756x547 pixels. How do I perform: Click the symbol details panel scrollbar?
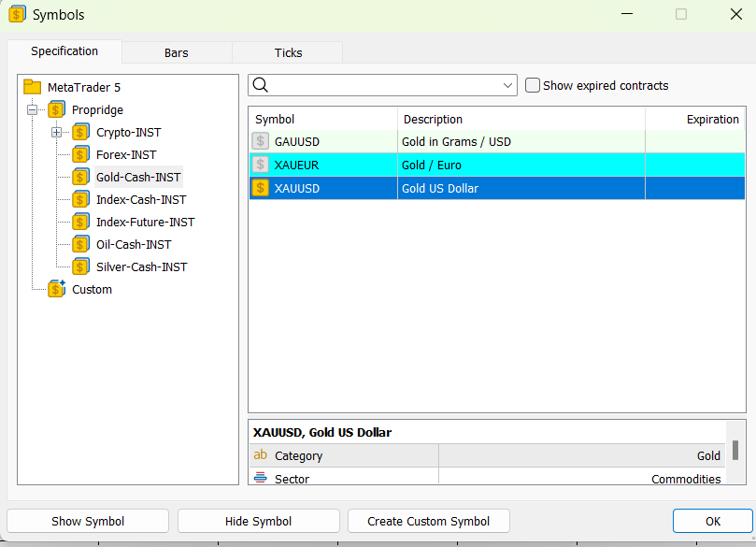pos(735,452)
